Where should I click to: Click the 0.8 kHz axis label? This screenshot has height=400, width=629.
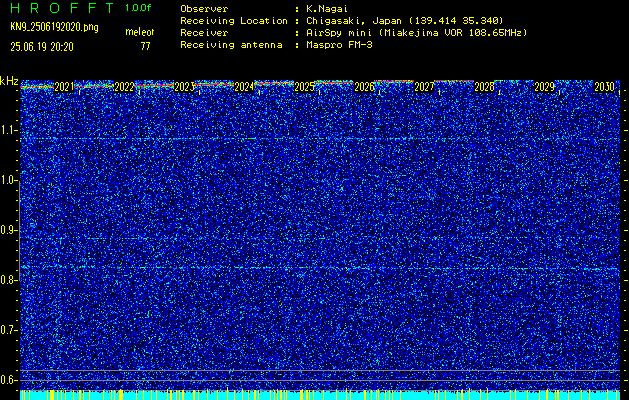pyautogui.click(x=9, y=280)
